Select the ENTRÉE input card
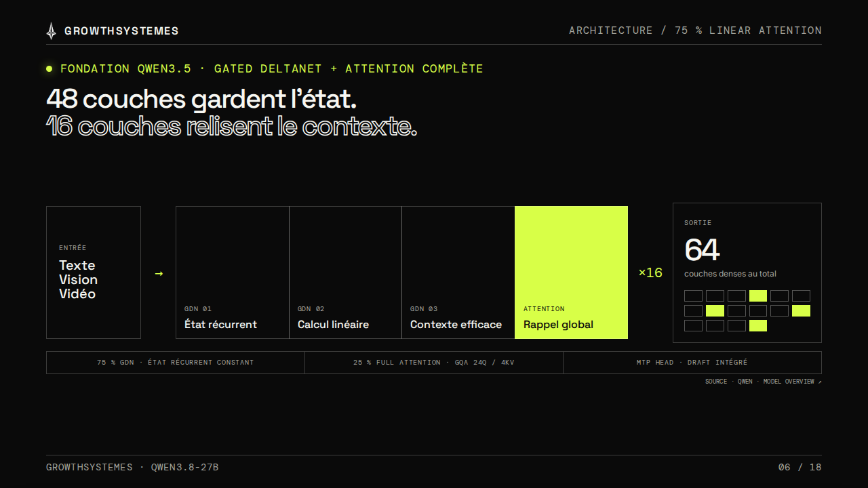The image size is (868, 488). (94, 272)
